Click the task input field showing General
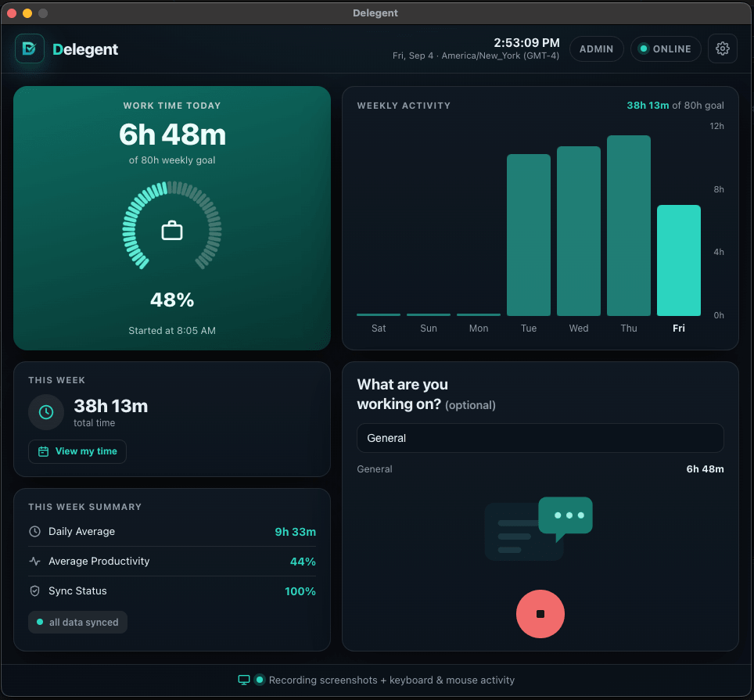 [x=540, y=438]
